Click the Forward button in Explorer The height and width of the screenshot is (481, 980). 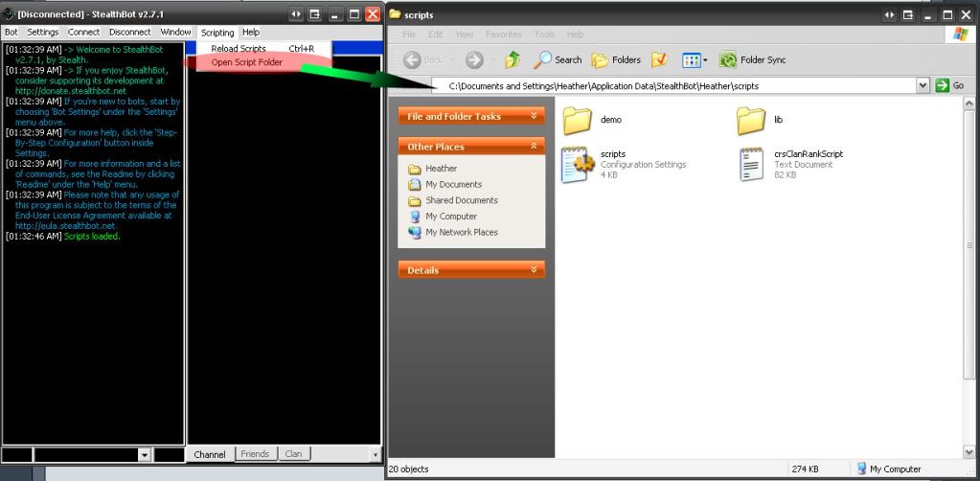[474, 60]
